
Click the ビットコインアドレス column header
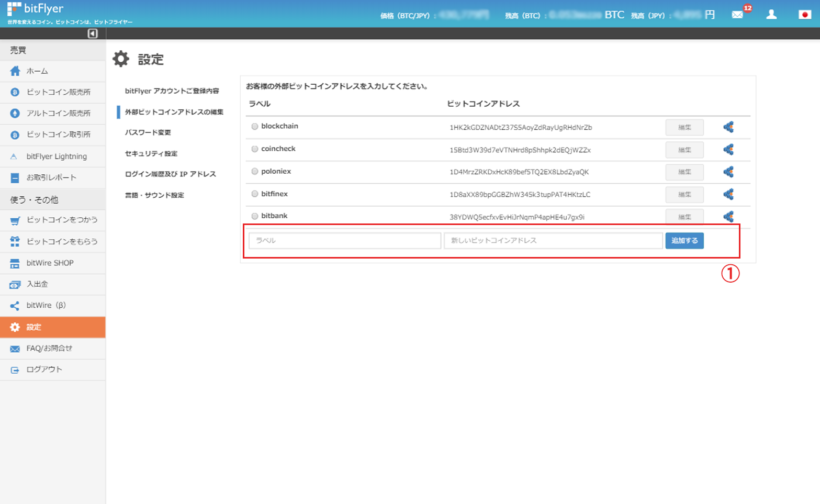483,104
